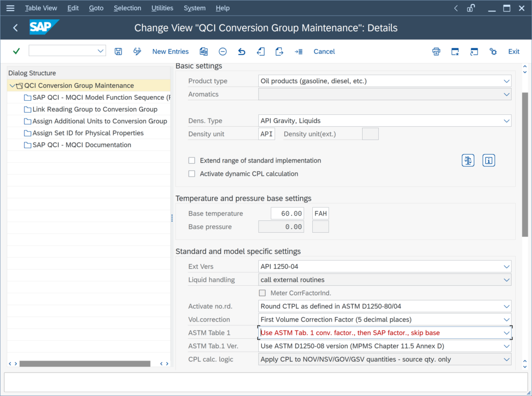Click the Undo Change arrow icon
The width and height of the screenshot is (532, 396).
point(242,51)
